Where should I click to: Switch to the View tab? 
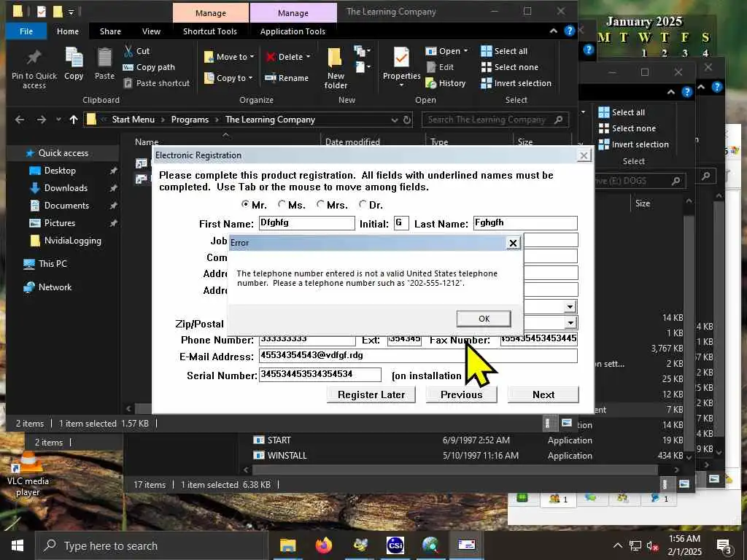point(151,31)
